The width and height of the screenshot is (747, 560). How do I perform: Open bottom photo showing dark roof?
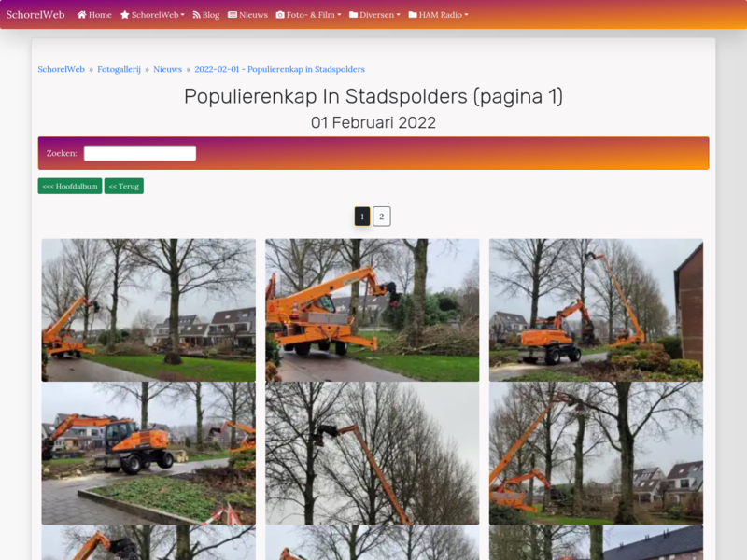596,543
